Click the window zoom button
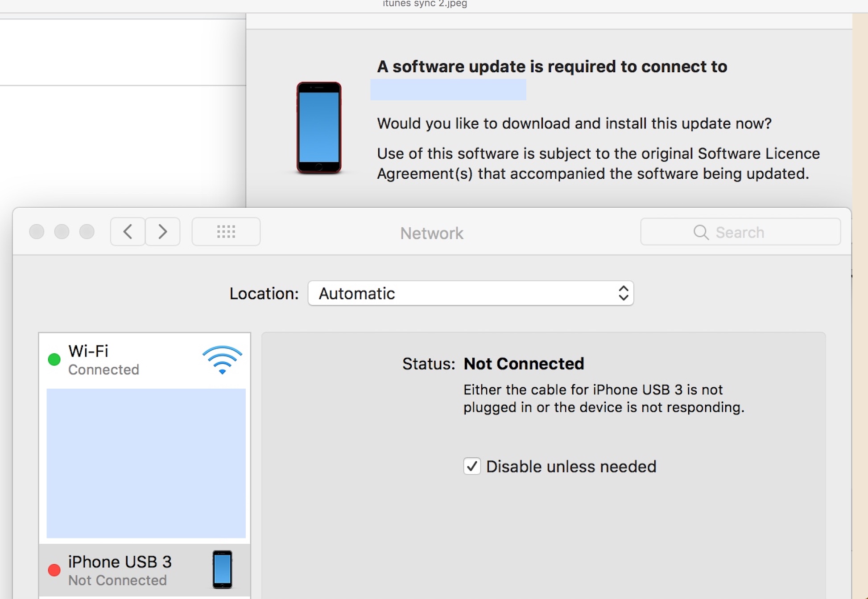 point(87,232)
